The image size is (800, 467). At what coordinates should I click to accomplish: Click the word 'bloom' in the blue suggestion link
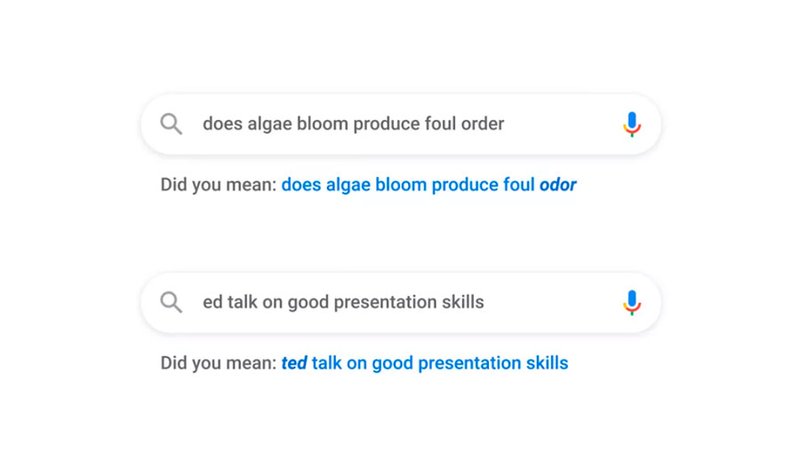pos(401,184)
